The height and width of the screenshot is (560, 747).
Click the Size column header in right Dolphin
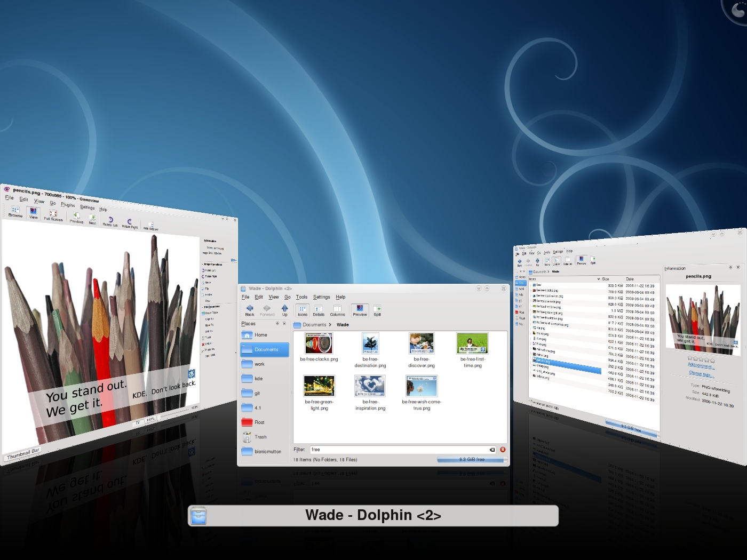(606, 279)
